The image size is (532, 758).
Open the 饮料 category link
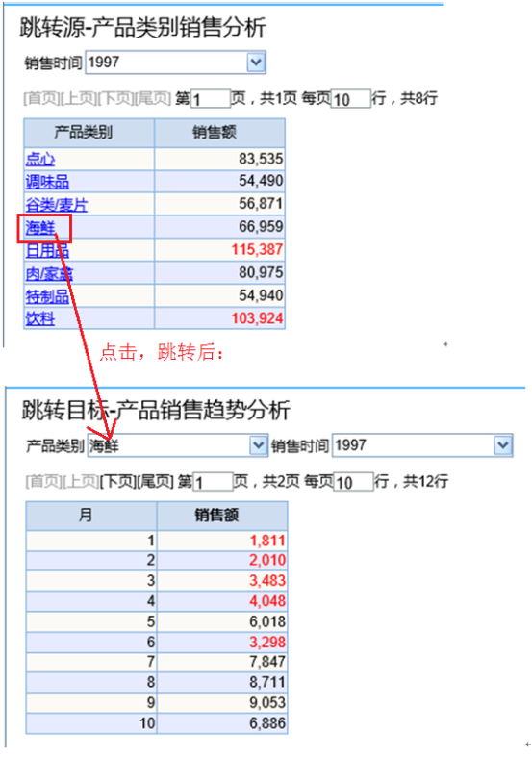(x=40, y=319)
